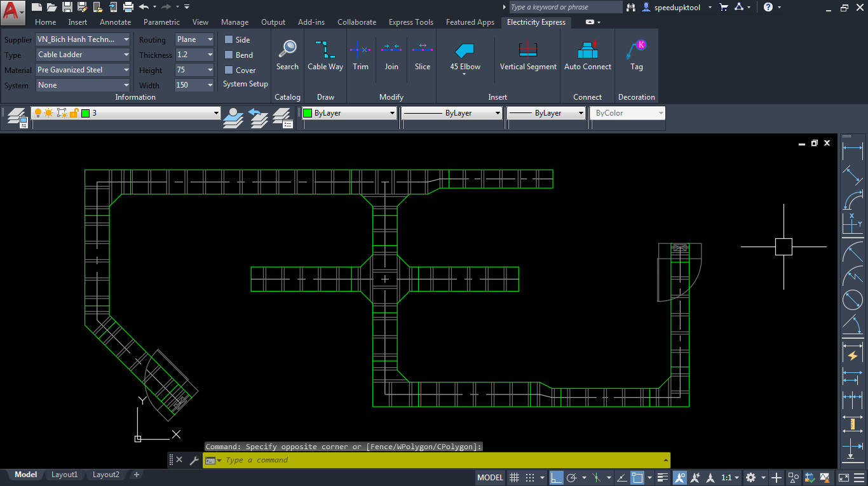The image size is (868, 486).
Task: Click the Undo arrow icon
Action: [144, 7]
